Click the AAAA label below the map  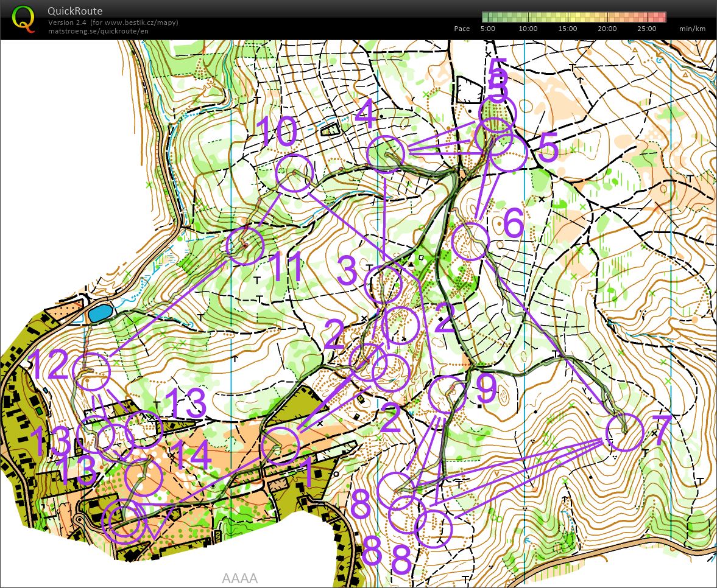tap(240, 578)
